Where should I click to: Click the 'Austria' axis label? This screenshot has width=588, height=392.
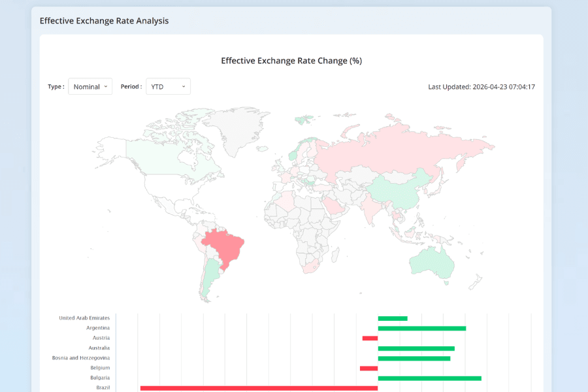pyautogui.click(x=101, y=338)
